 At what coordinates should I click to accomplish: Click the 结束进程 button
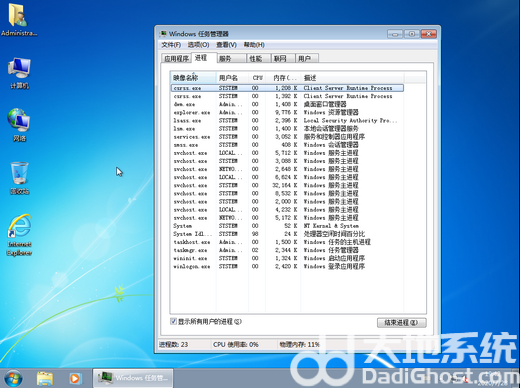pos(401,322)
